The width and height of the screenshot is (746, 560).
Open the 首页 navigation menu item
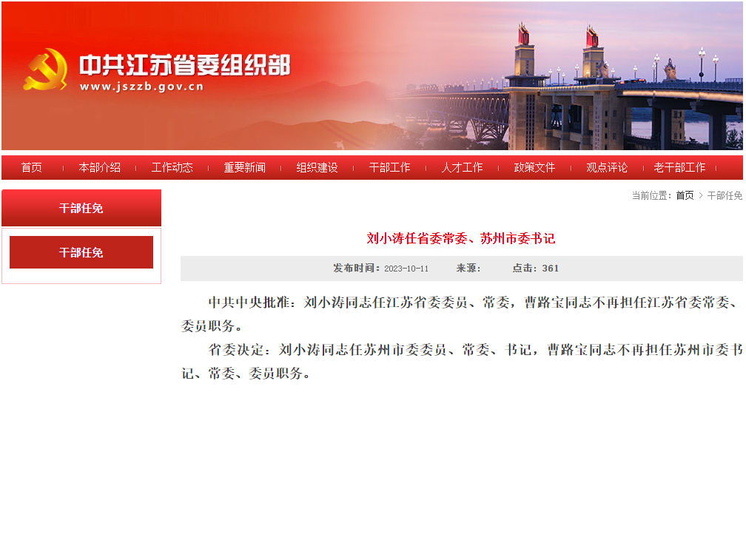coord(32,167)
